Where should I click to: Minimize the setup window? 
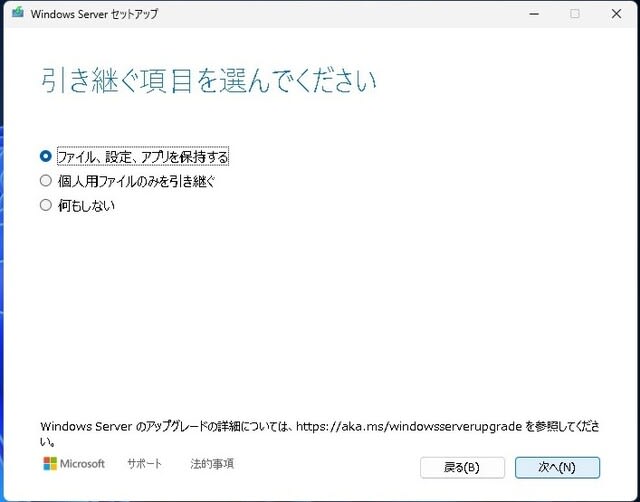(534, 14)
